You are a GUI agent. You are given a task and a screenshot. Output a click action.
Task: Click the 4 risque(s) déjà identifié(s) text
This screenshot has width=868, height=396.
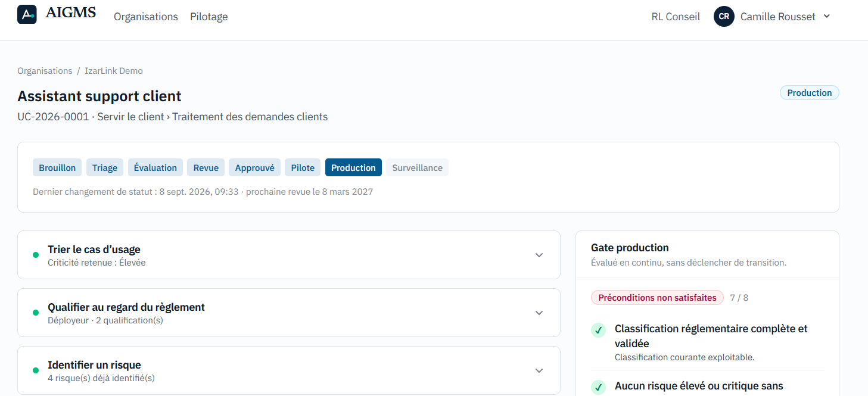[101, 378]
